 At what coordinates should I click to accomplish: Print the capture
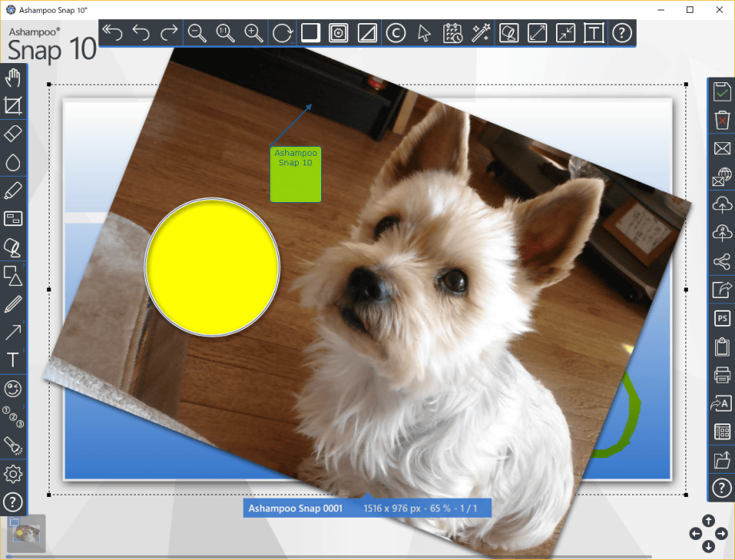(722, 375)
